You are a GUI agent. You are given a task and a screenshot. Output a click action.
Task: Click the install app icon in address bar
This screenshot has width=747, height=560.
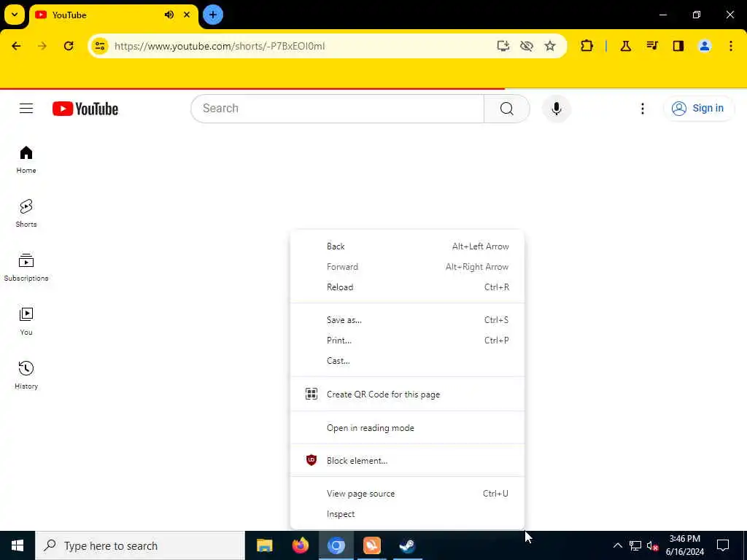click(503, 46)
